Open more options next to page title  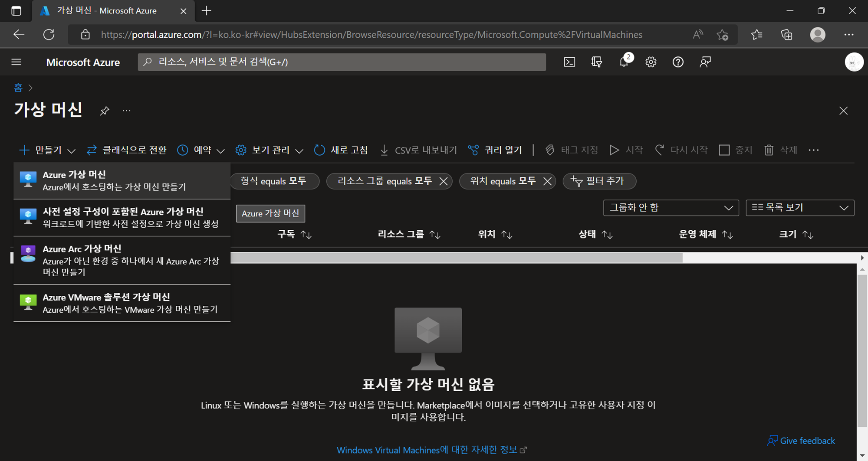(126, 111)
